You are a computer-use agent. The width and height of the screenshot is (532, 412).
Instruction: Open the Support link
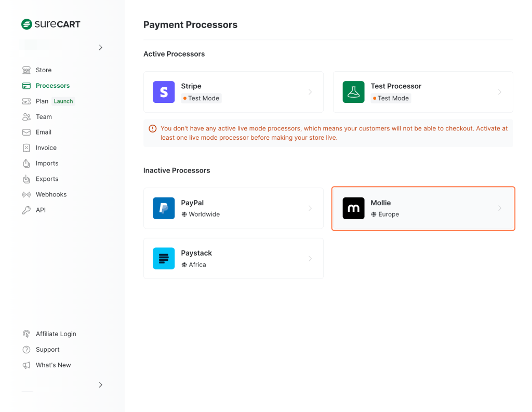tap(47, 350)
